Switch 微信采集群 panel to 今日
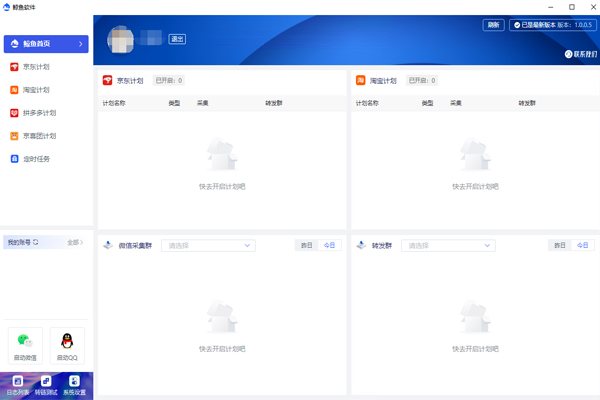 tap(329, 245)
